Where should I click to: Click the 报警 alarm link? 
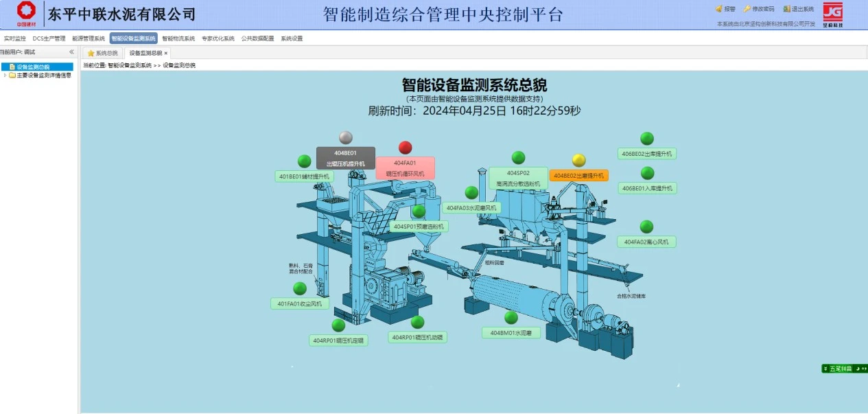click(x=725, y=9)
